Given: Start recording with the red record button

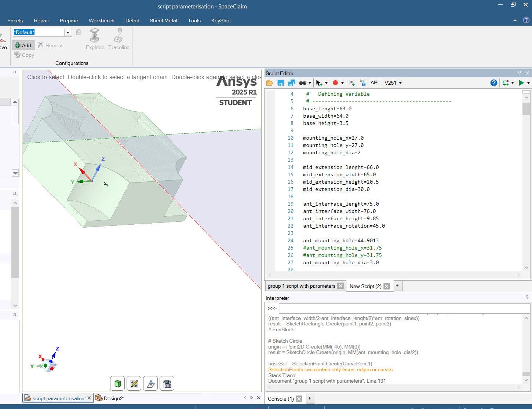Looking at the screenshot, I should [x=335, y=83].
